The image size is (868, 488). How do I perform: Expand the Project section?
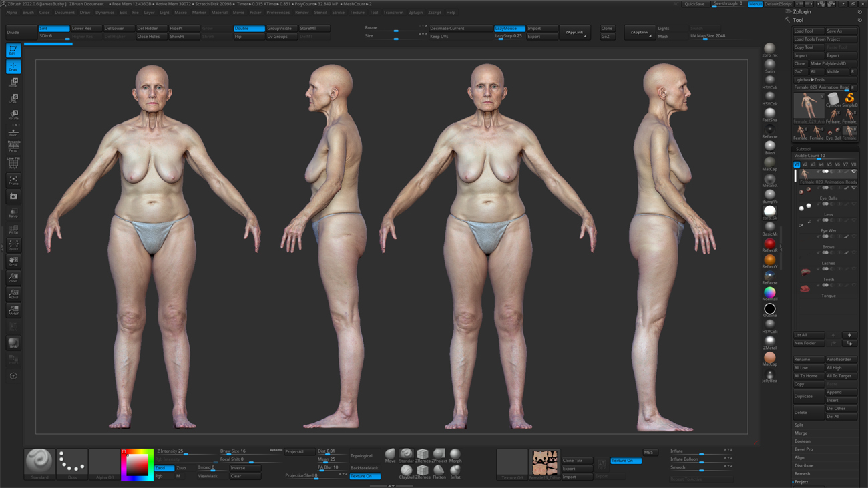802,482
